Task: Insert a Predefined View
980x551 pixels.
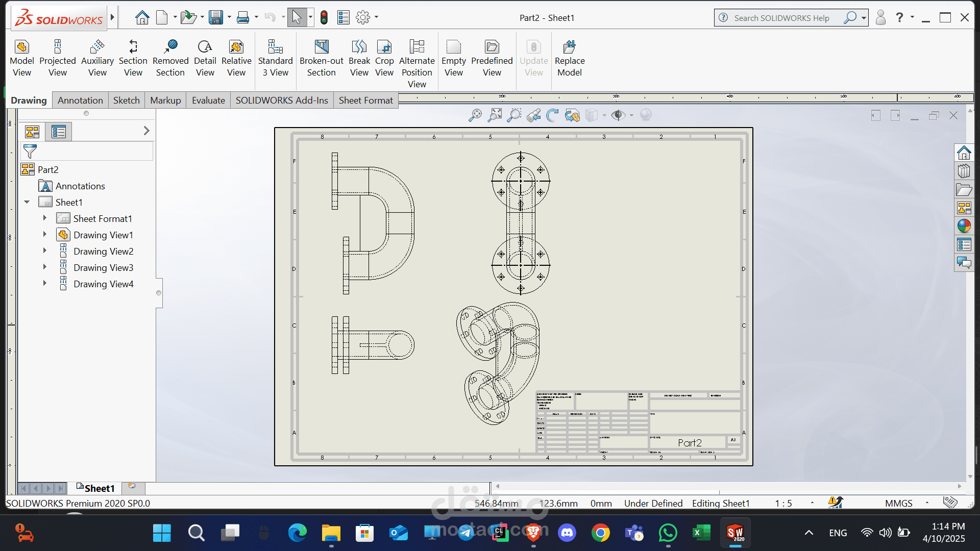Action: [x=492, y=59]
